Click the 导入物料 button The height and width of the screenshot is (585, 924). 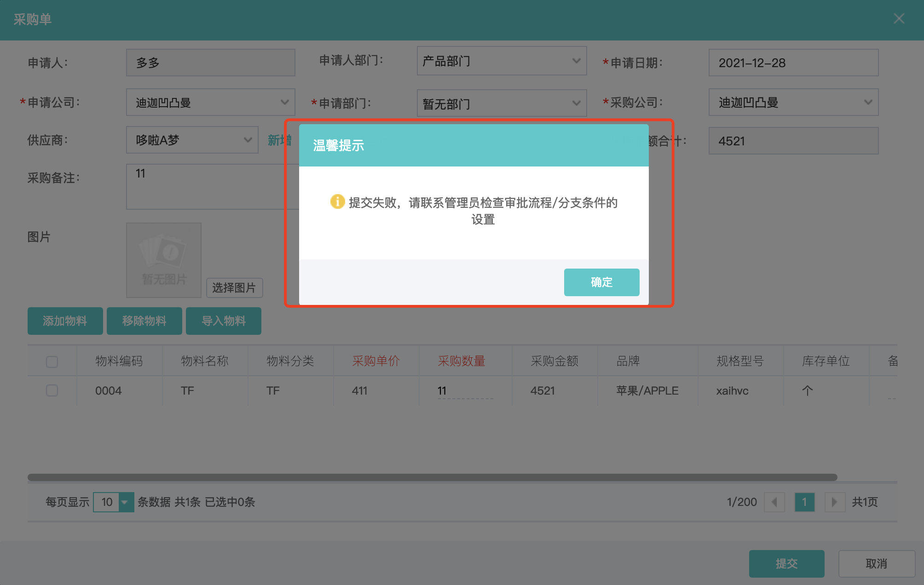(x=224, y=321)
